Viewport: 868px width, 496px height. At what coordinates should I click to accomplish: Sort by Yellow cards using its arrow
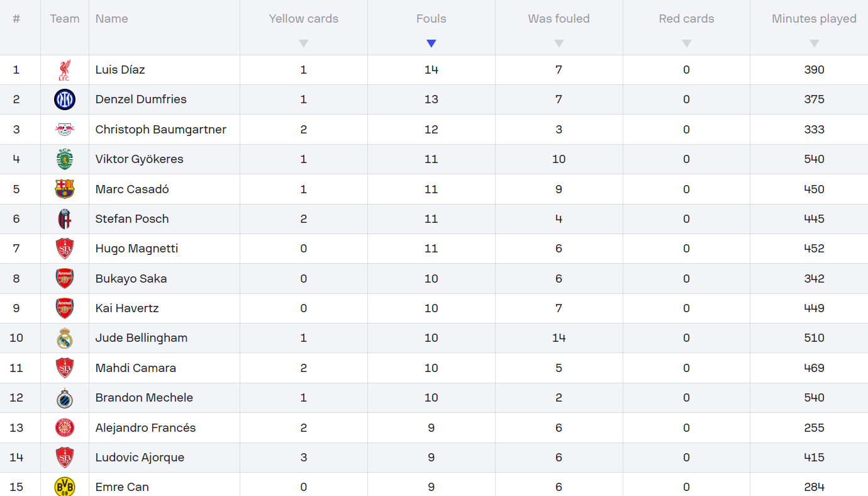[304, 43]
